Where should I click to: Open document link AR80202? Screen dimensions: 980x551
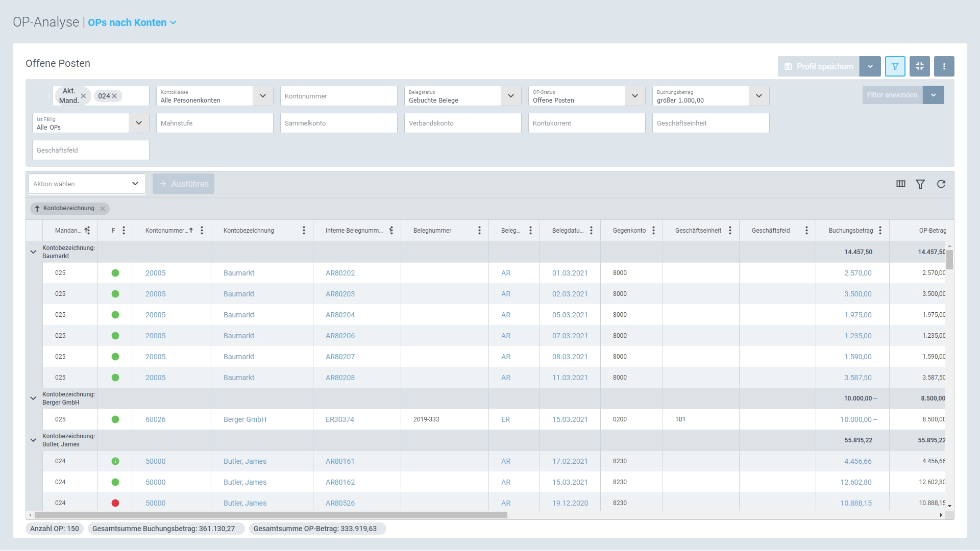340,273
